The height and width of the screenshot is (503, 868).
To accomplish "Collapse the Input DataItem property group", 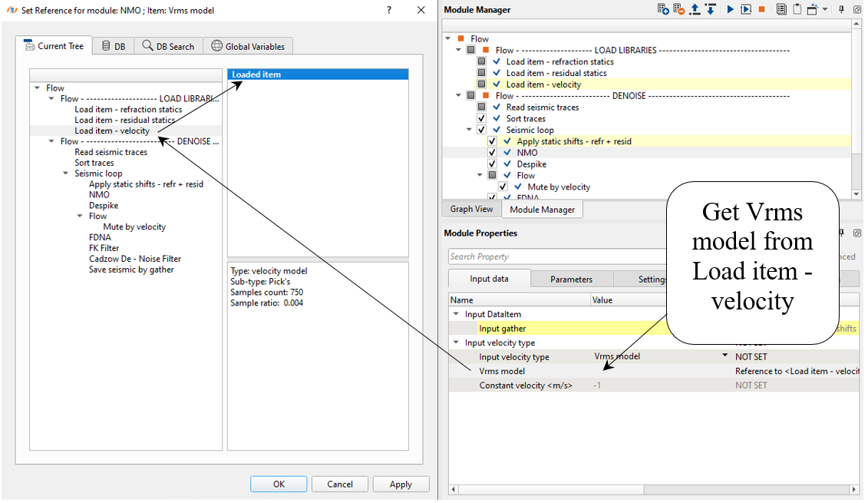I will [x=457, y=314].
